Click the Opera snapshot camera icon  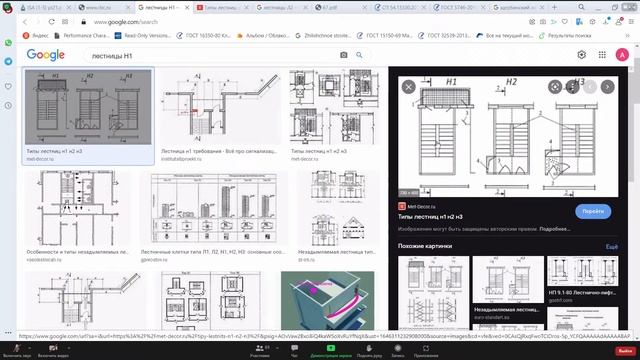pos(543,22)
